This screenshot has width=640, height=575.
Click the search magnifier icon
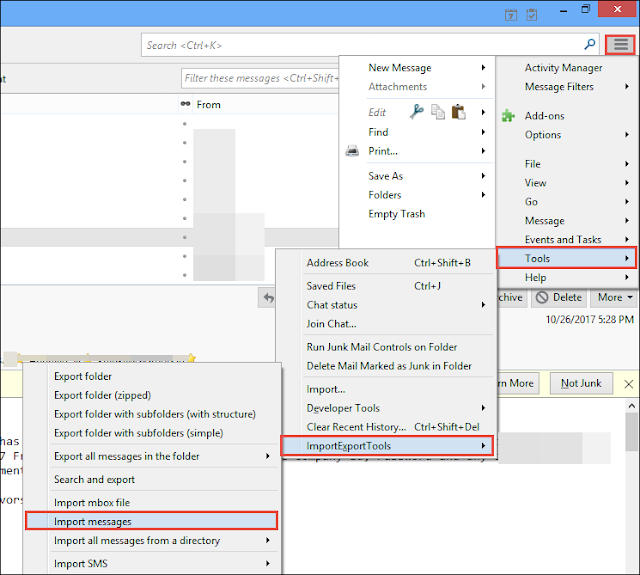pyautogui.click(x=589, y=44)
